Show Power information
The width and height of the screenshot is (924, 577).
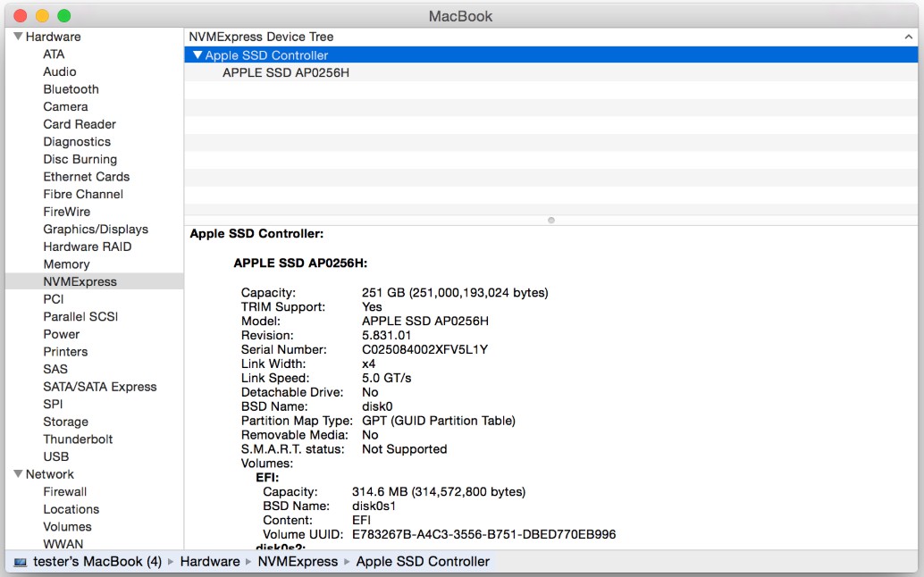(62, 334)
